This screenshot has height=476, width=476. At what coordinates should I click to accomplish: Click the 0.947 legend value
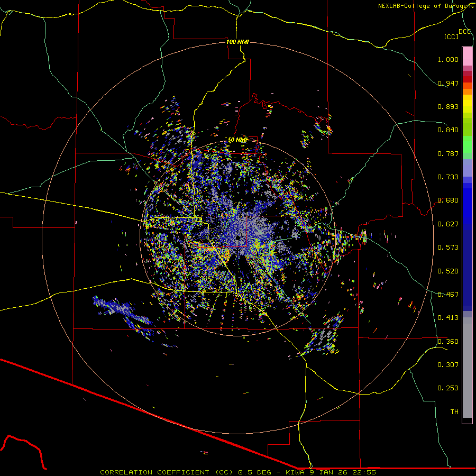(448, 83)
